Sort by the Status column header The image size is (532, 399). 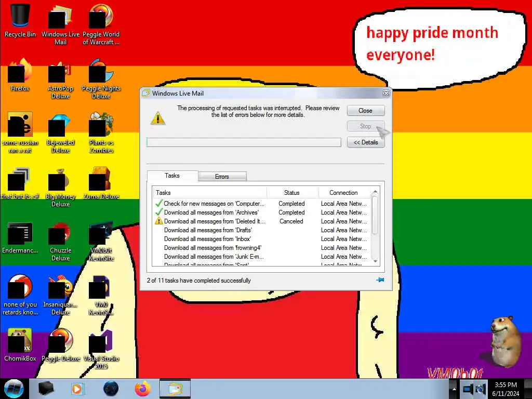coord(292,193)
